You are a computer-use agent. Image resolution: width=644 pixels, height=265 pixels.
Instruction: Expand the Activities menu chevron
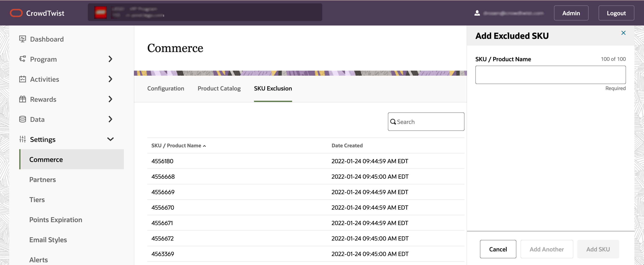[x=110, y=79]
